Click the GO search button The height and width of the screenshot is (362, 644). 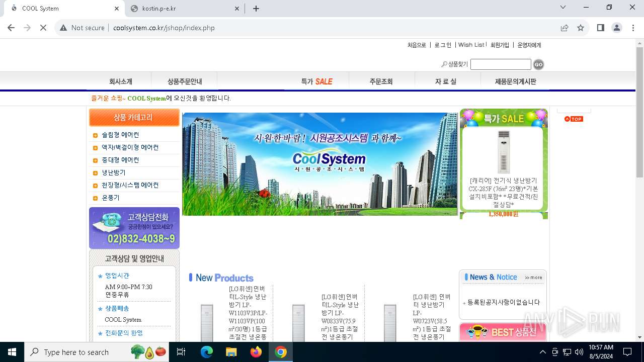pyautogui.click(x=538, y=64)
